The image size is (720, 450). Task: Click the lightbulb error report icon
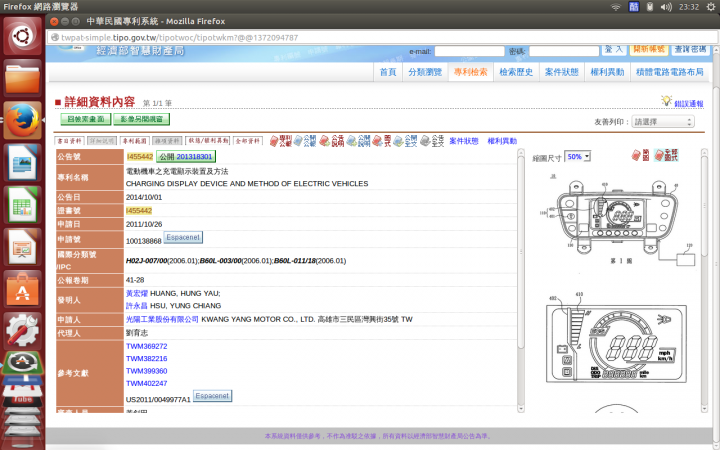666,101
